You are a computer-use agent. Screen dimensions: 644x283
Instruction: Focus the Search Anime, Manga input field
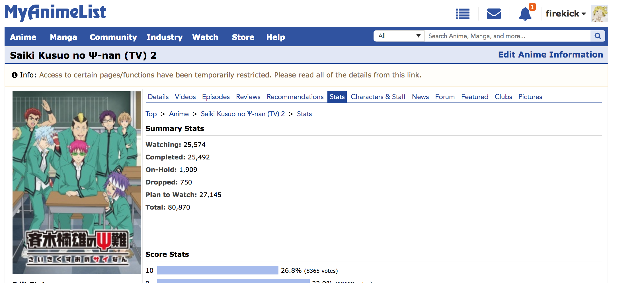click(508, 36)
